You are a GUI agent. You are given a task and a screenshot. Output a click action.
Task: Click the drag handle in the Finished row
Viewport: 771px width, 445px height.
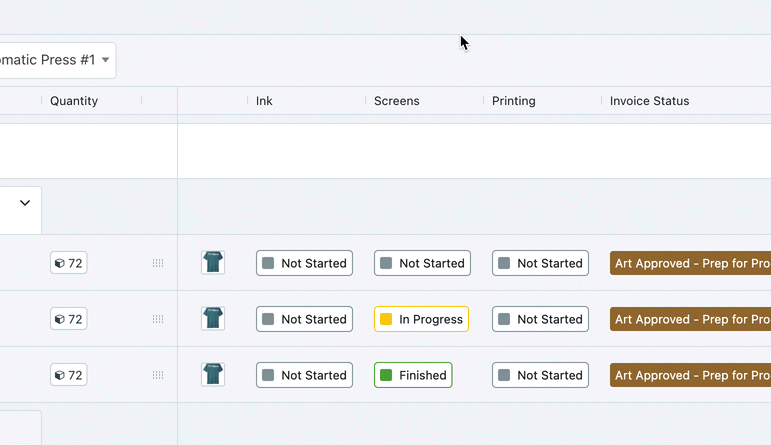tap(158, 375)
